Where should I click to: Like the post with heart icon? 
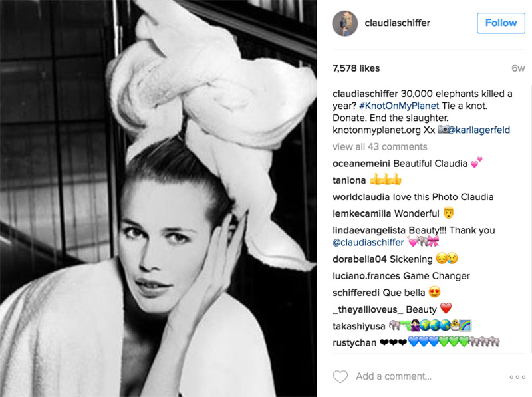[340, 376]
